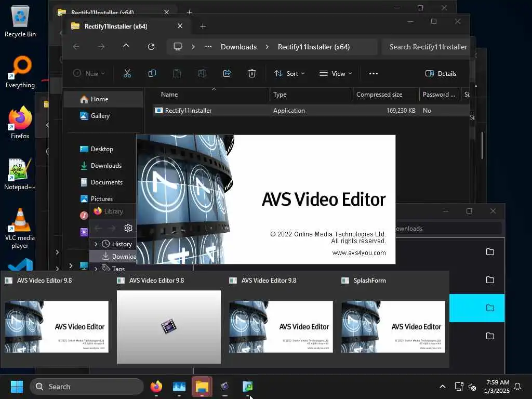Select the gray AVS Video Editor 9.8 preview thumbnail
This screenshot has height=399, width=532.
(x=169, y=327)
